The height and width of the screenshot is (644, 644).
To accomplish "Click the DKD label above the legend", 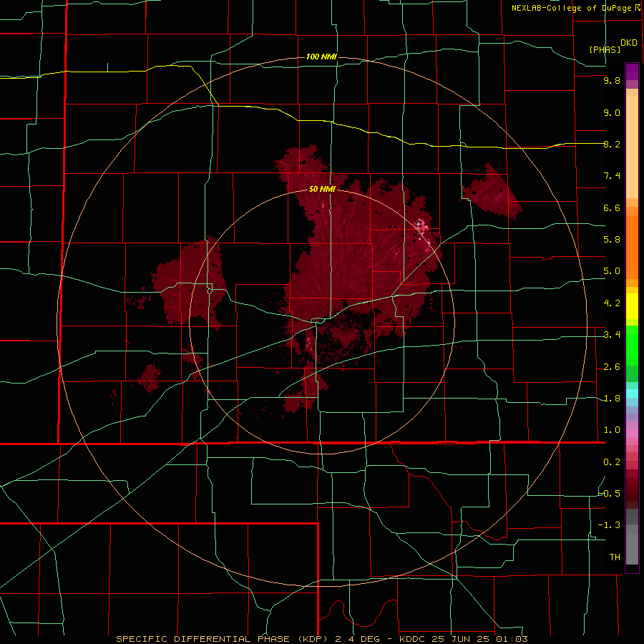I will coord(629,43).
